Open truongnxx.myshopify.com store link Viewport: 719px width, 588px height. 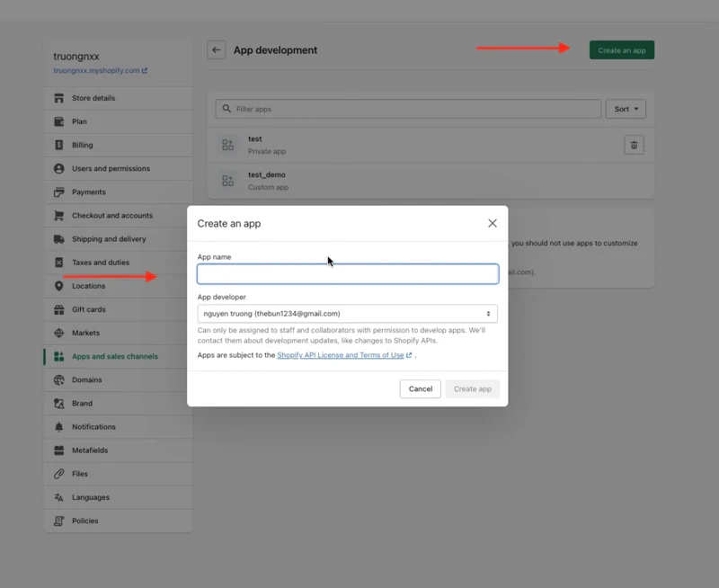pos(100,71)
